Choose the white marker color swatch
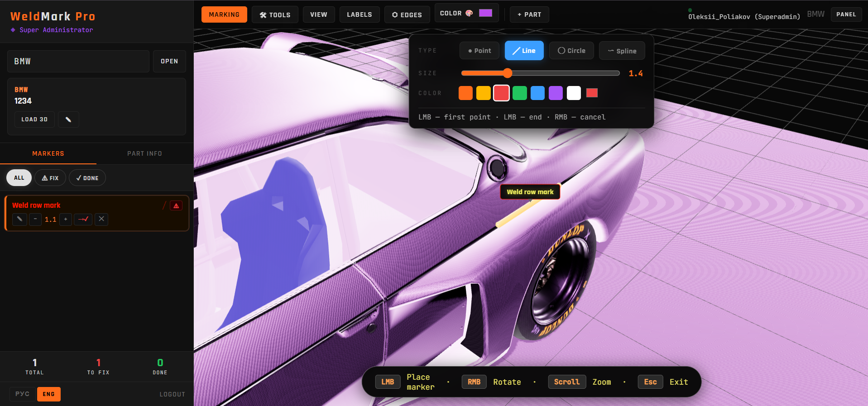The image size is (868, 406). point(574,93)
